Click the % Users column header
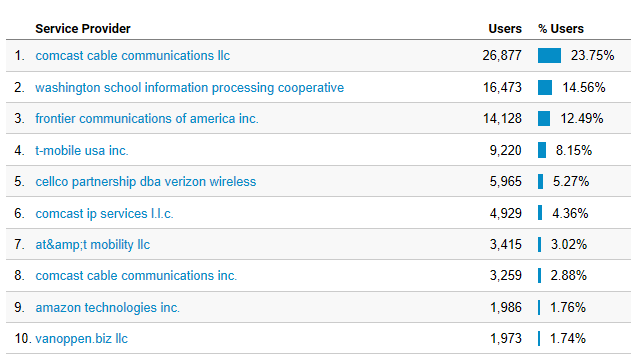Viewport: 631px width, 360px height. 561,29
